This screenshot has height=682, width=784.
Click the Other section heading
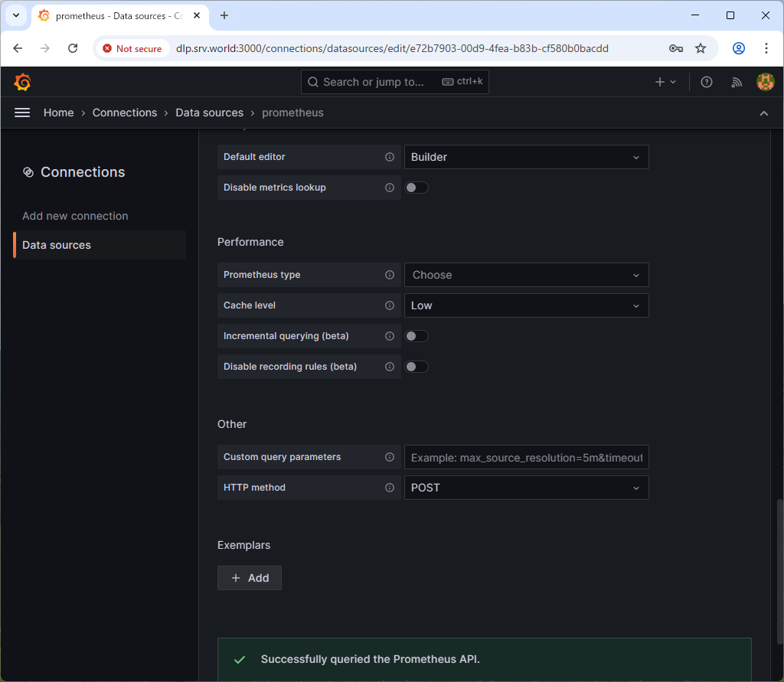tap(232, 424)
